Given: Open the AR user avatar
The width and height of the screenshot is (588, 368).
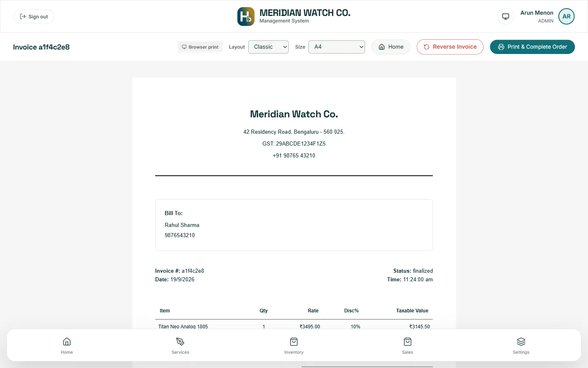Looking at the screenshot, I should point(566,16).
